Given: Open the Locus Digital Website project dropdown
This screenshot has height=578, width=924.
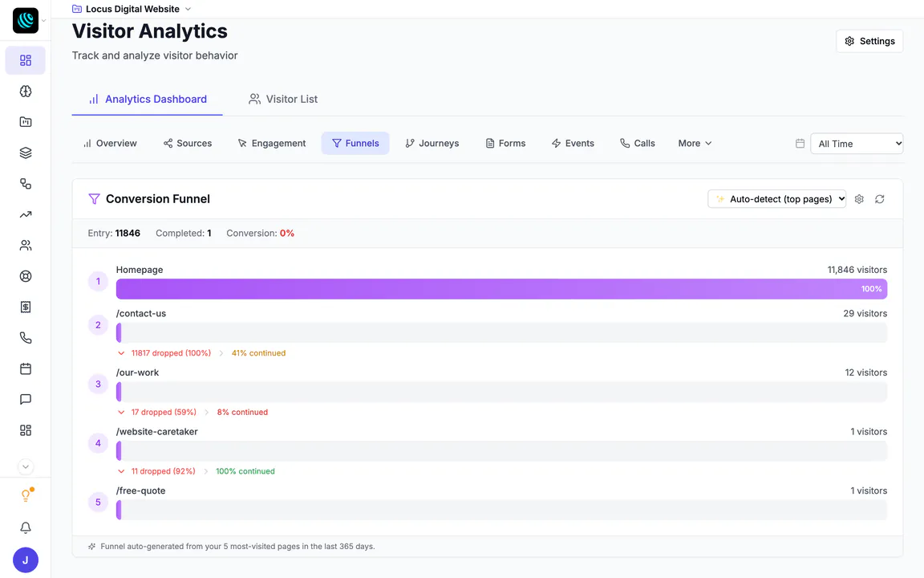Looking at the screenshot, I should [132, 9].
